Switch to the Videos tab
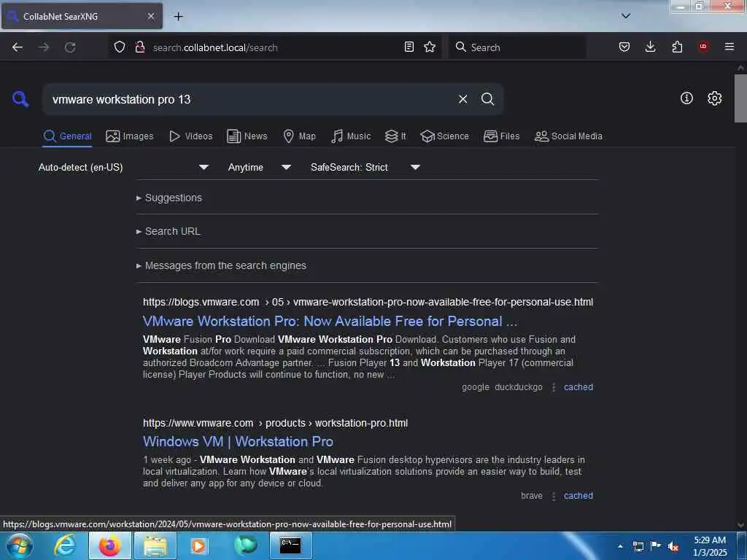747x560 pixels. point(191,136)
